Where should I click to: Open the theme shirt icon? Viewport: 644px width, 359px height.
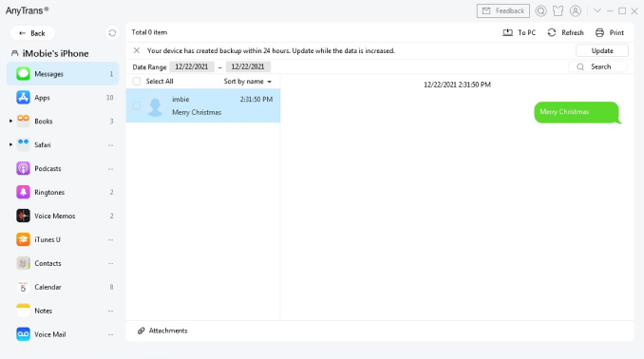[558, 11]
